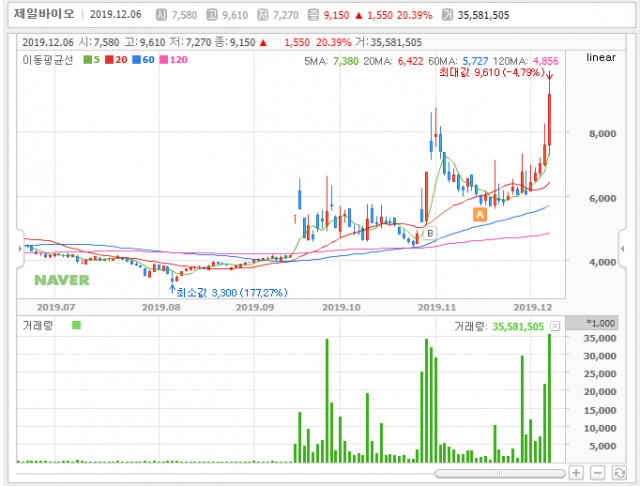
Task: Click the zoom out minus button
Action: (597, 472)
